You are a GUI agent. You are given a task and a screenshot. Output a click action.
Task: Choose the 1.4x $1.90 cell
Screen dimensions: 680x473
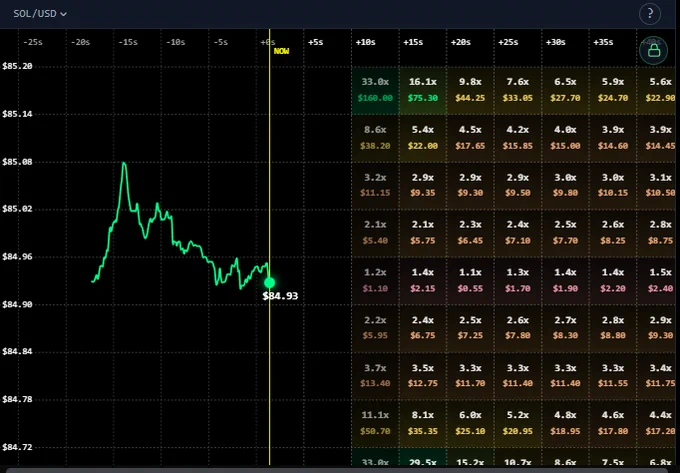pos(565,281)
